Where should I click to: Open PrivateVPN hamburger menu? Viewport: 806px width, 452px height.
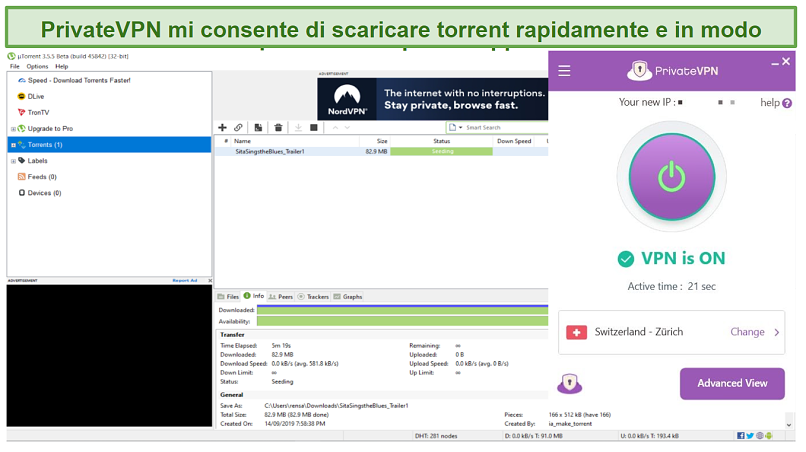click(564, 71)
